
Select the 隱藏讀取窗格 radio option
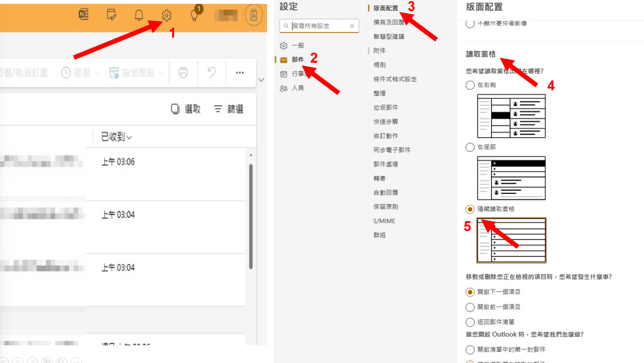(470, 209)
